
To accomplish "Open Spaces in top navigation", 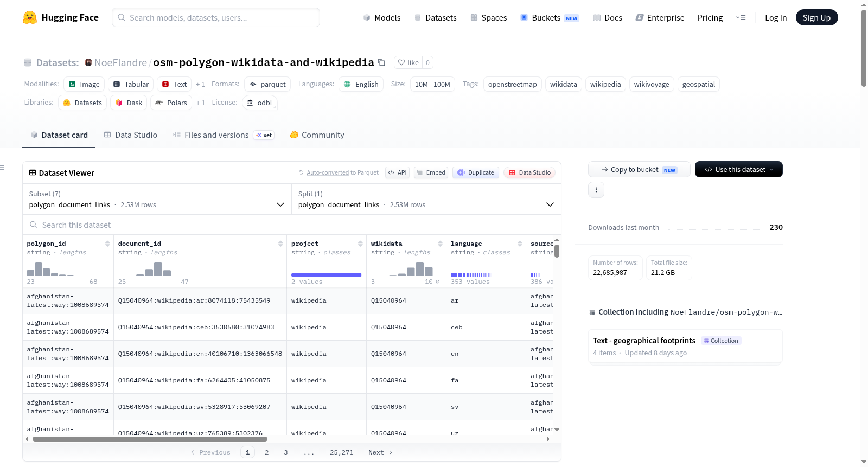I will pyautogui.click(x=488, y=17).
